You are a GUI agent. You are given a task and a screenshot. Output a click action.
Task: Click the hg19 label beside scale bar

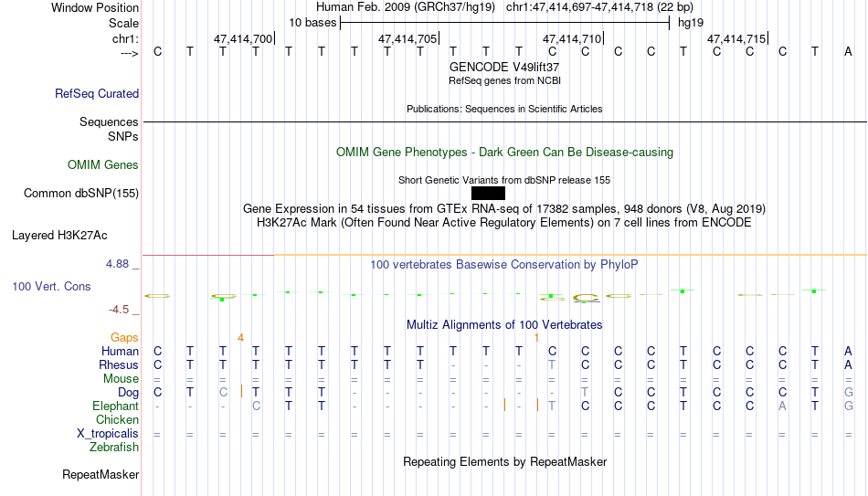(691, 23)
